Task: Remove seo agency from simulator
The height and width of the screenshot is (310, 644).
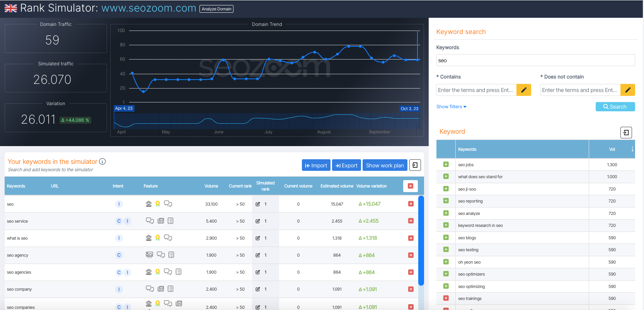Action: (x=411, y=255)
